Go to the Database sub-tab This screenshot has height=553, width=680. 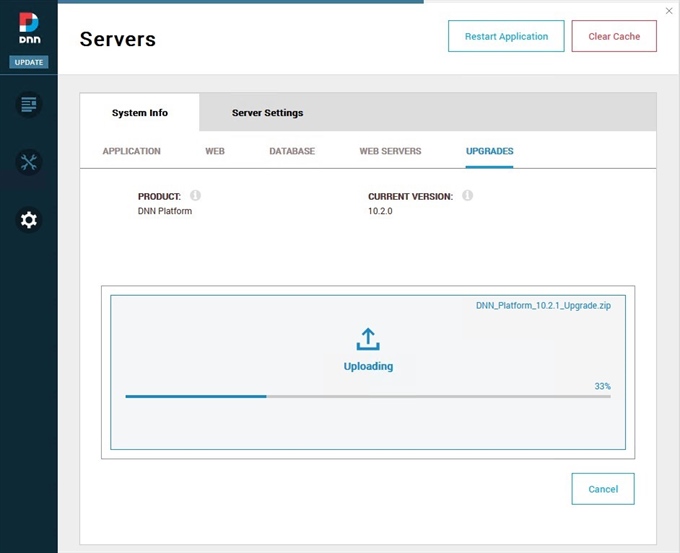[x=292, y=151]
